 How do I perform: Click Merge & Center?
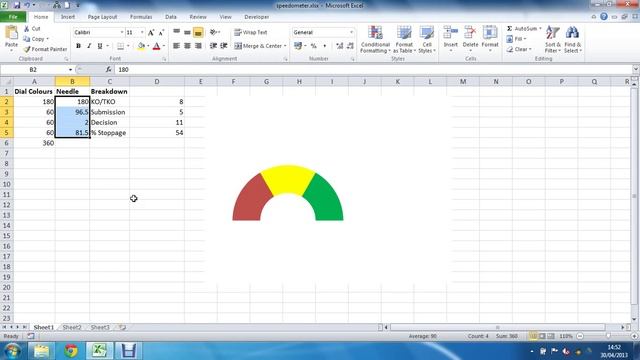pyautogui.click(x=258, y=46)
